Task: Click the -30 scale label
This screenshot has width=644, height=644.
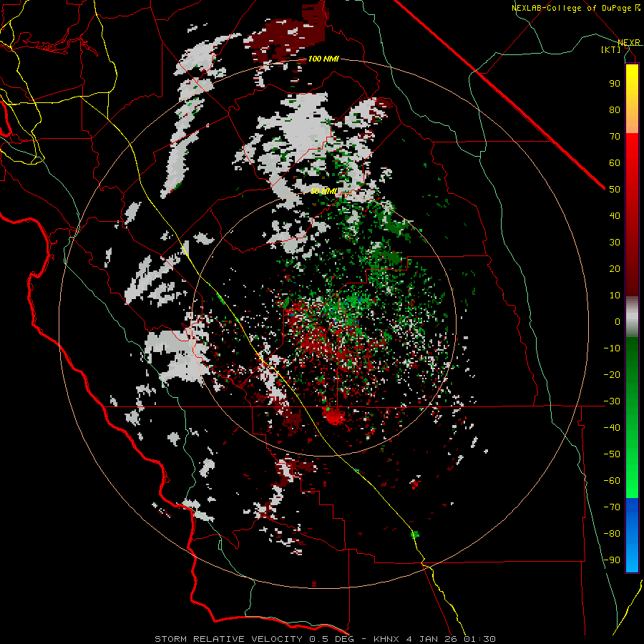Action: (x=612, y=401)
